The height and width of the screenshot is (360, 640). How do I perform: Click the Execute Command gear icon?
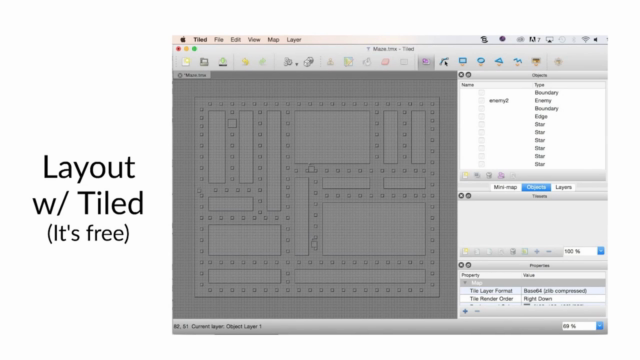[288, 62]
